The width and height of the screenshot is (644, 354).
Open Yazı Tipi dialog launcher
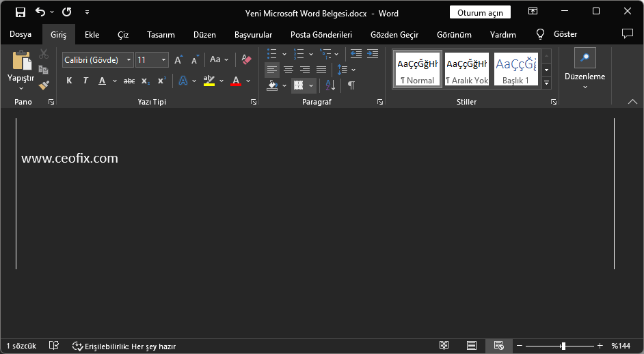(x=254, y=102)
